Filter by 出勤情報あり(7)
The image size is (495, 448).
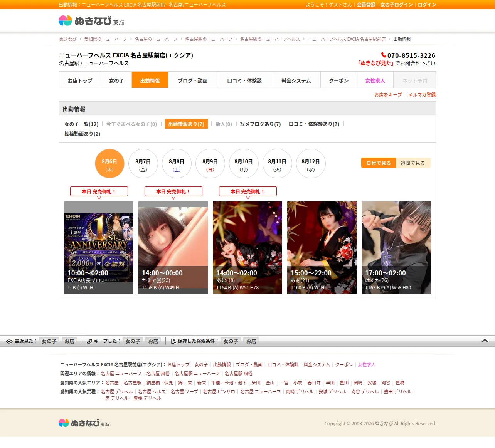pos(186,124)
